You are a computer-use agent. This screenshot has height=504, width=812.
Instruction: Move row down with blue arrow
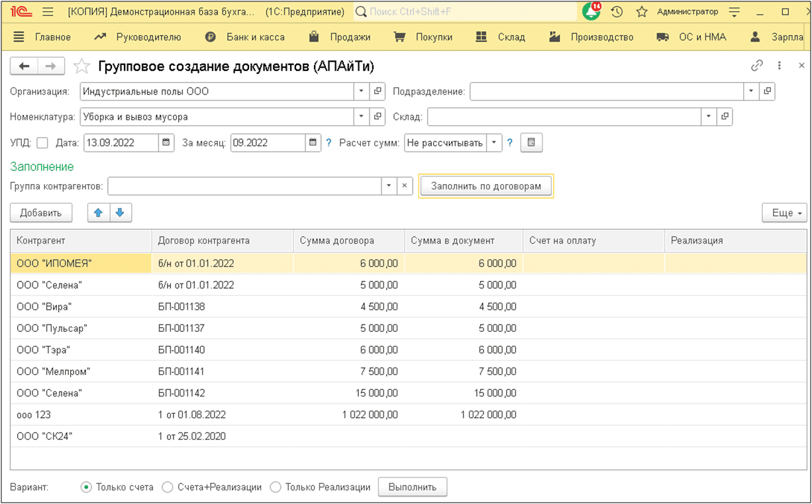tap(121, 213)
